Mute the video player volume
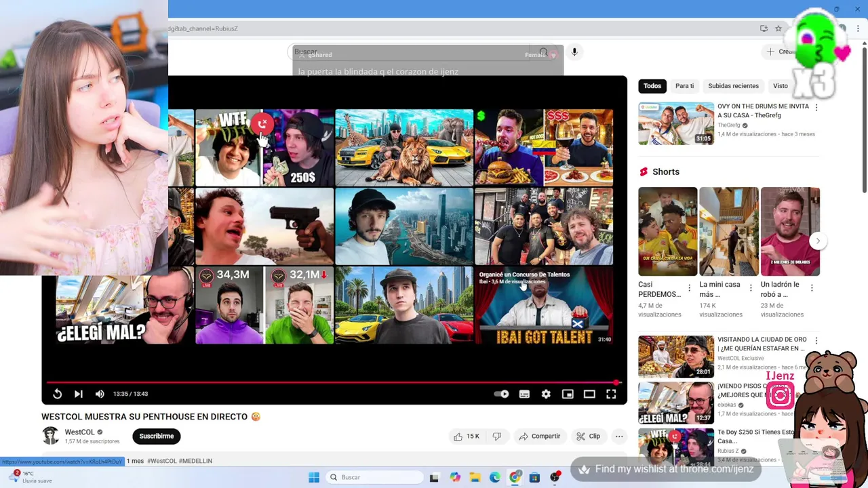Image resolution: width=868 pixels, height=488 pixels. click(x=100, y=394)
